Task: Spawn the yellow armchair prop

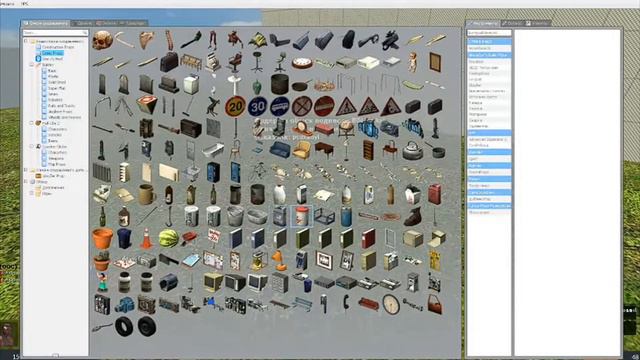Action: 302,150
